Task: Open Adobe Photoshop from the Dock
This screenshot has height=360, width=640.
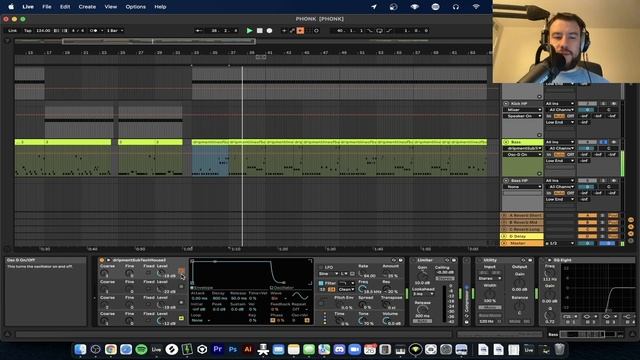Action: [x=233, y=349]
